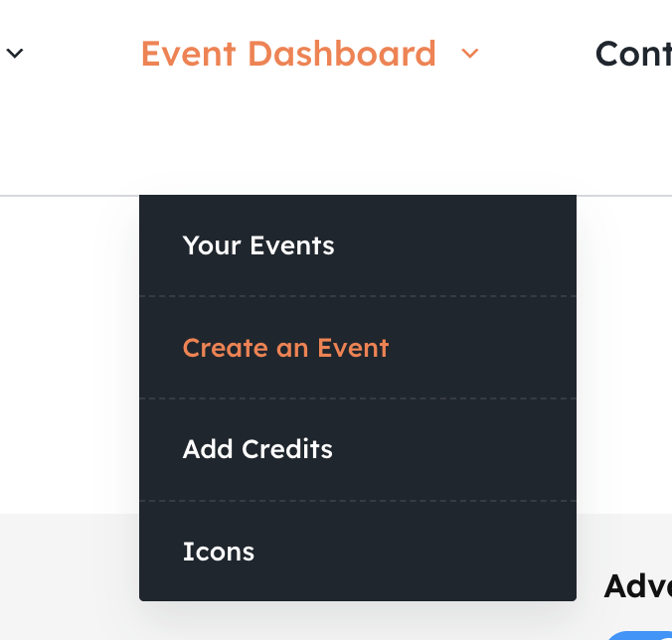Pick the third dark menu item, Add Credits
This screenshot has width=672, height=640.
click(257, 449)
